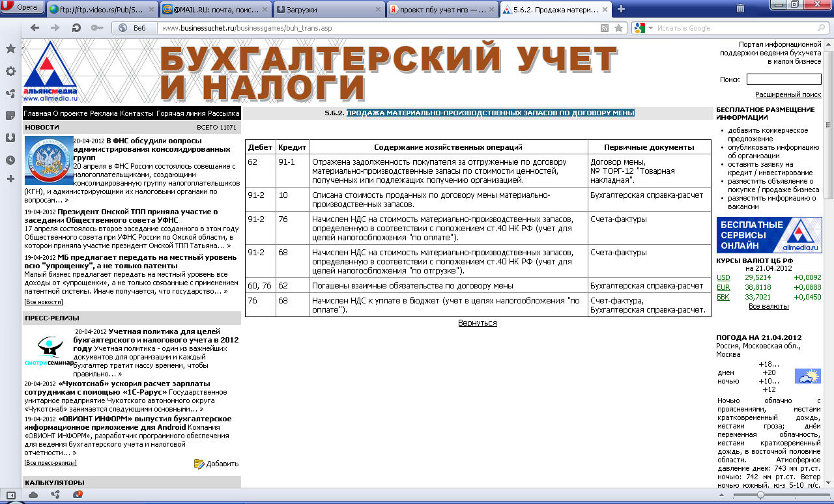834x504 pixels.
Task: Open the Downloads panel in sidebar
Action: (x=10, y=137)
